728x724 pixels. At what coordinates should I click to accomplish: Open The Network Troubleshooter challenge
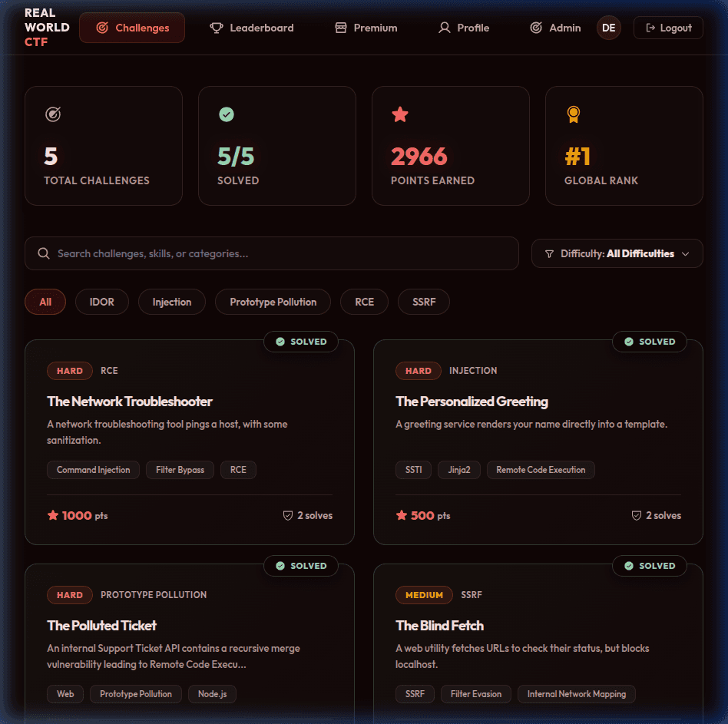coord(130,402)
